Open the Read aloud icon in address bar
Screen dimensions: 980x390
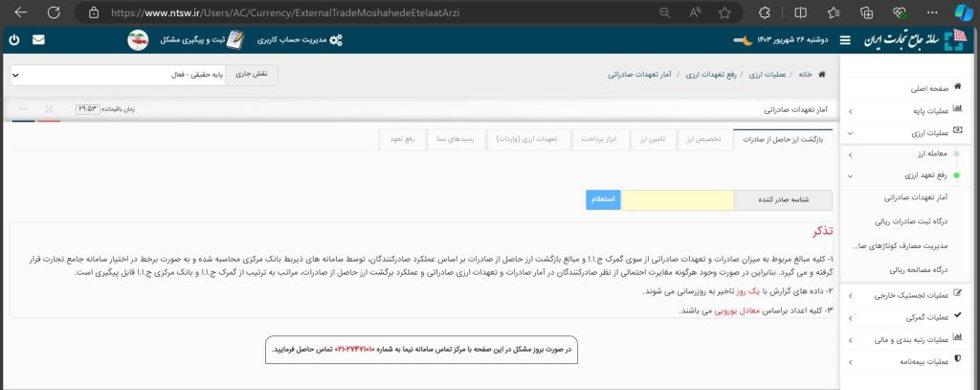695,12
